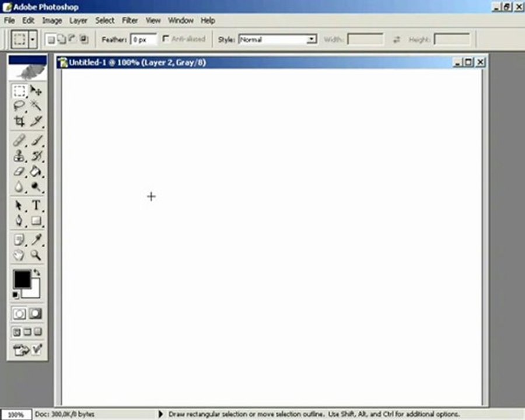Reset default foreground and background colors
Viewport: 525px width, 420px height.
click(15, 295)
